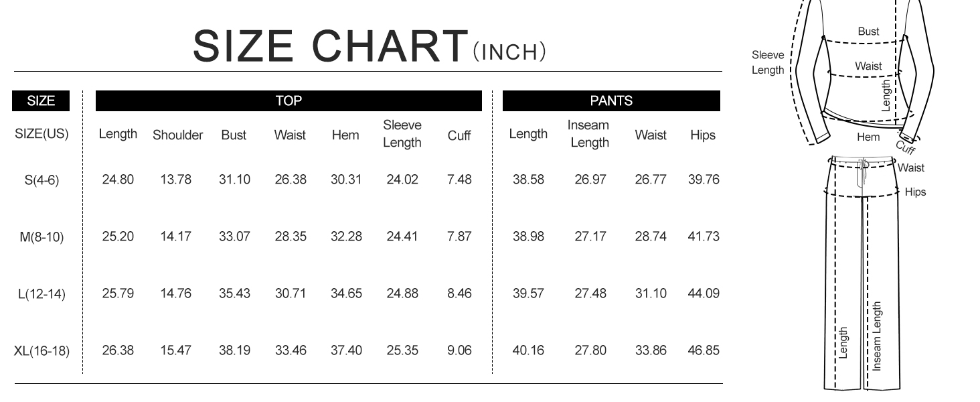Screen dimensions: 980x402
Task: Click the Bust label on the top illustration
Action: point(869,31)
